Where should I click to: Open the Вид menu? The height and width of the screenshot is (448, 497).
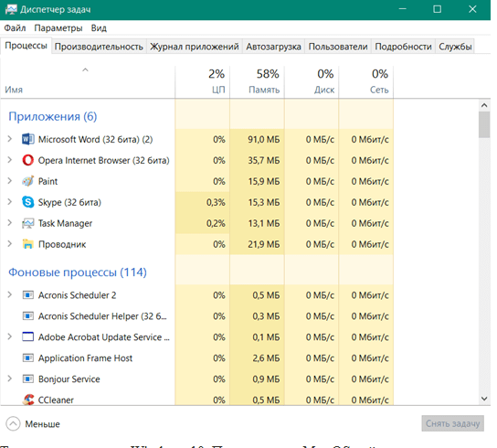pyautogui.click(x=99, y=28)
